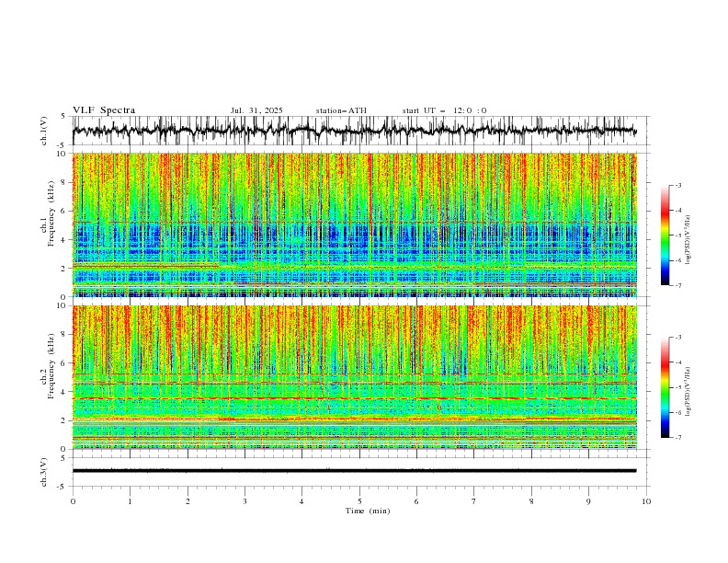The height and width of the screenshot is (563, 728).
Task: Click inside the ch.1 spectrogram panel
Action: pyautogui.click(x=354, y=224)
